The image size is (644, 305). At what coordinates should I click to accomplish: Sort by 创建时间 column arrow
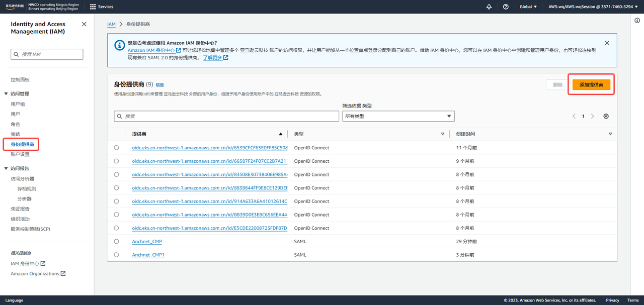(610, 134)
